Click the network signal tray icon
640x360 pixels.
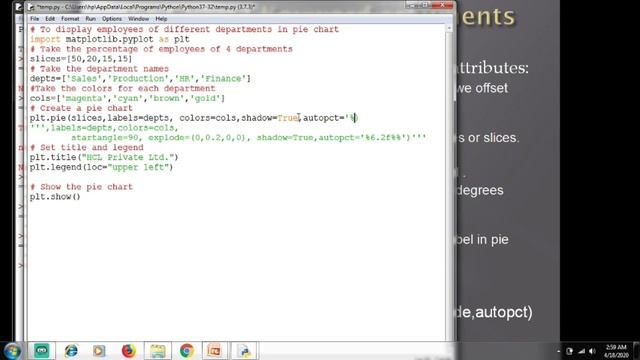click(x=581, y=351)
